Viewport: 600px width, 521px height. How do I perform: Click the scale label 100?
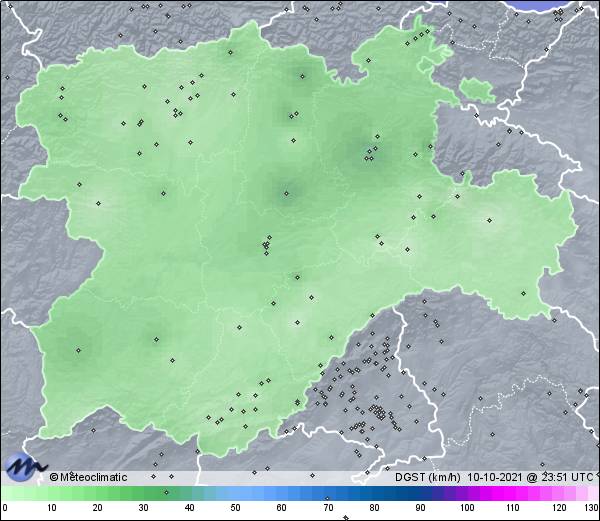coord(467,508)
